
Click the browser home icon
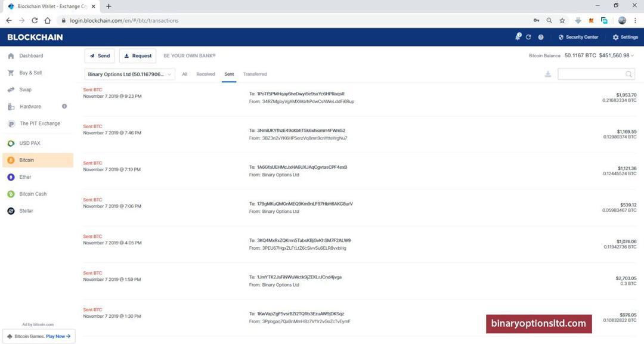point(48,20)
